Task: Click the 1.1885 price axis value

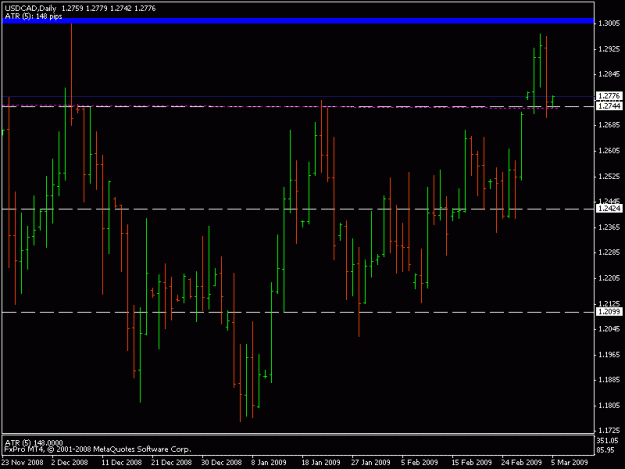Action: 609,380
